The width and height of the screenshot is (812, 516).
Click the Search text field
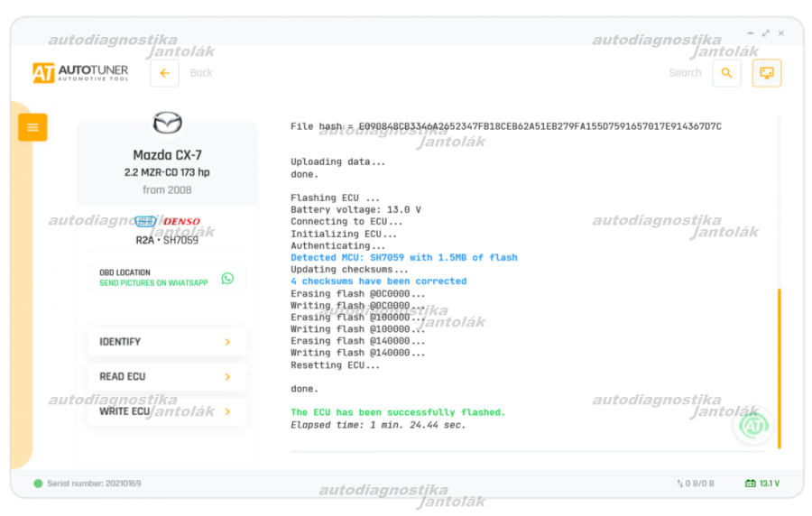pos(685,73)
